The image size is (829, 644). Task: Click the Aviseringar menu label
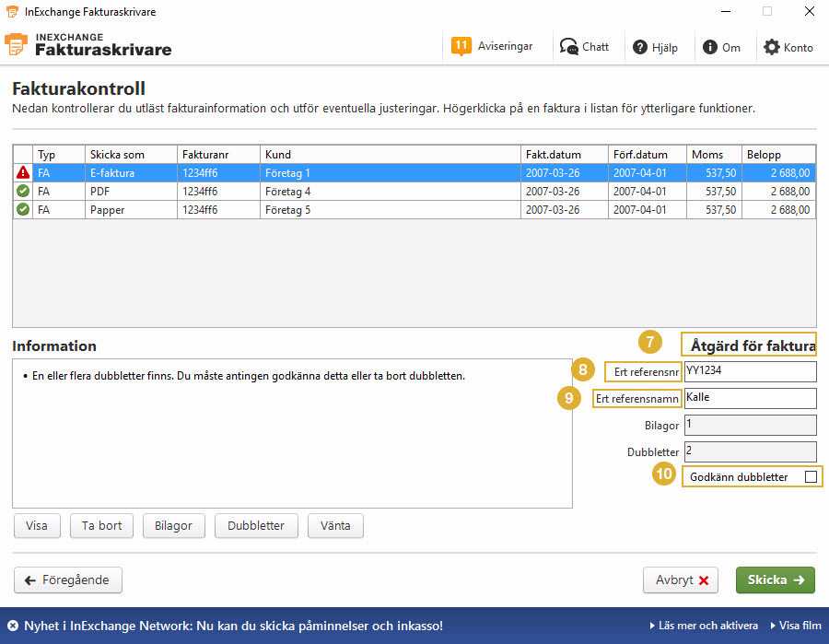505,47
